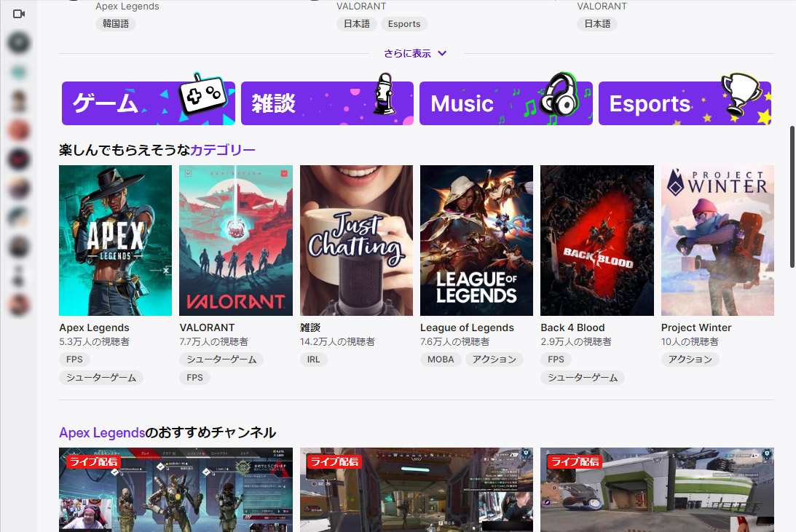Select シューターゲーム tag under Back 4 Blood
This screenshot has height=532, width=796.
(x=583, y=378)
